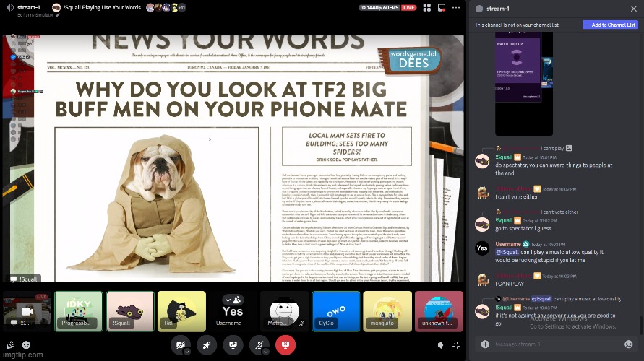Viewport: 644px width, 361px height.
Task: Close the stream-1 chat panel
Action: pyautogui.click(x=633, y=9)
